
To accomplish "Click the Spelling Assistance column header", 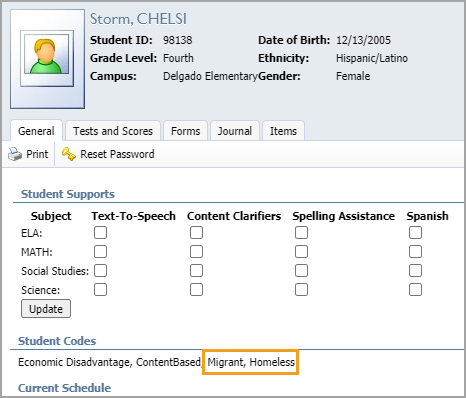I will pyautogui.click(x=344, y=216).
